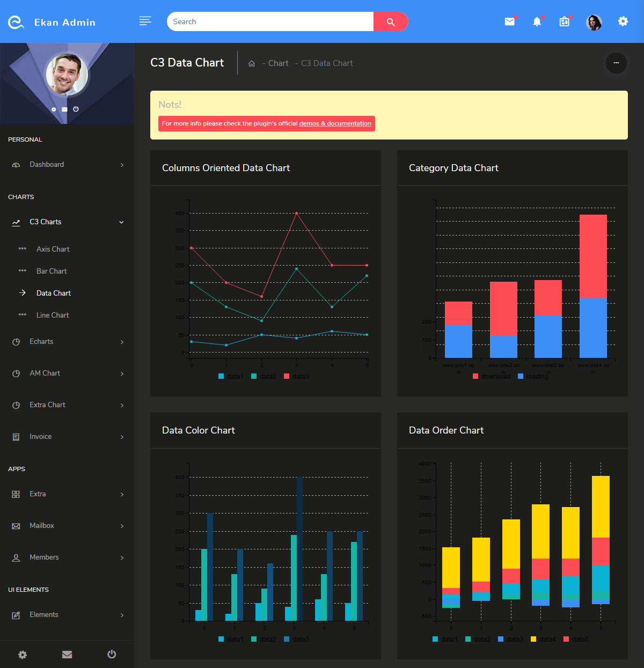Click the notification bell icon
Viewport: 644px width, 668px height.
[537, 21]
